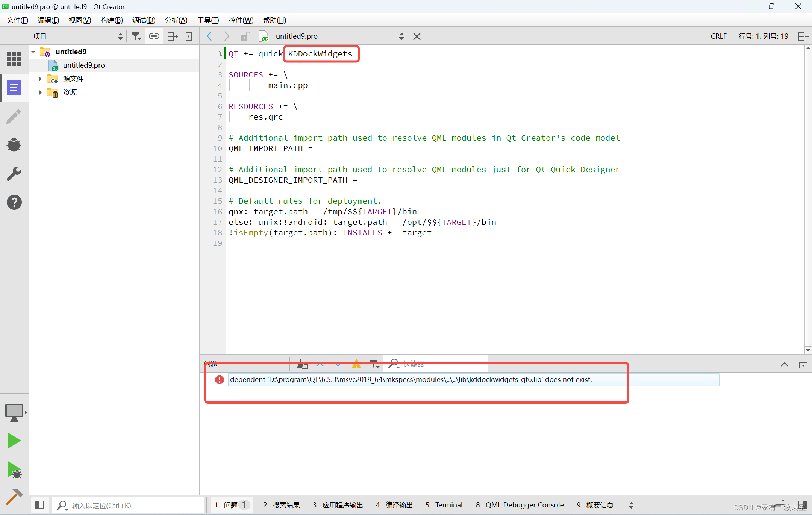The height and width of the screenshot is (515, 812).
Task: Go forward in editor navigation
Action: point(227,36)
